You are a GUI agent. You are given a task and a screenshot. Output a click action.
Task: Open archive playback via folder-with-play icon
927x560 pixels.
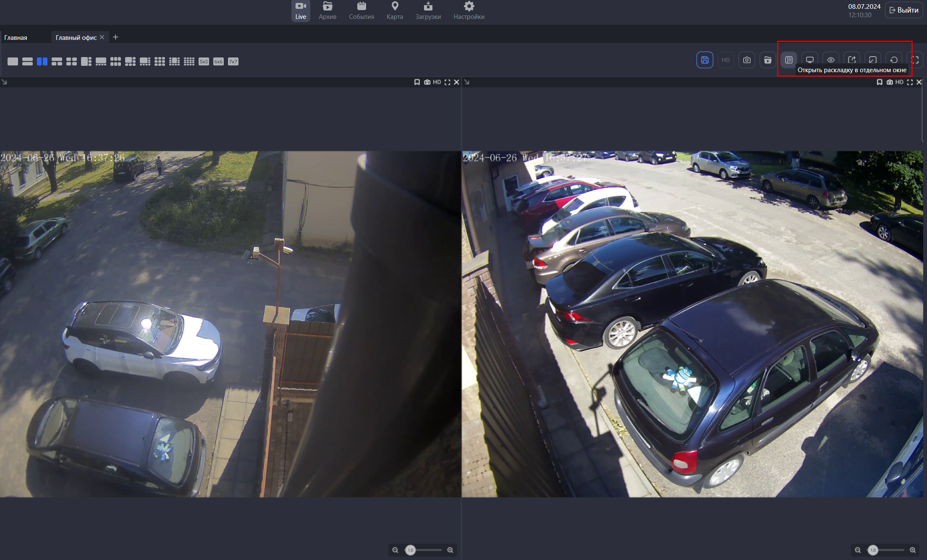coord(768,60)
